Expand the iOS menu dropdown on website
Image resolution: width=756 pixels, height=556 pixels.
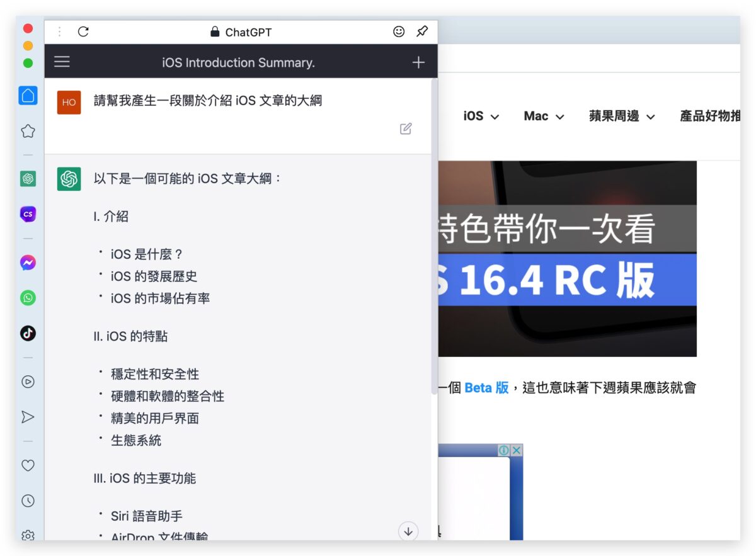481,116
